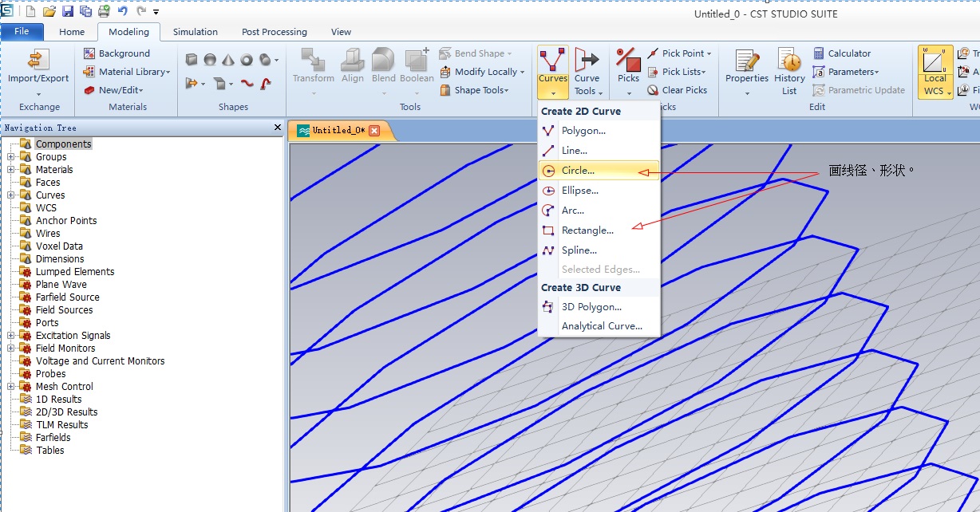Open the Properties dropdown
This screenshot has height=512, width=980.
click(747, 72)
